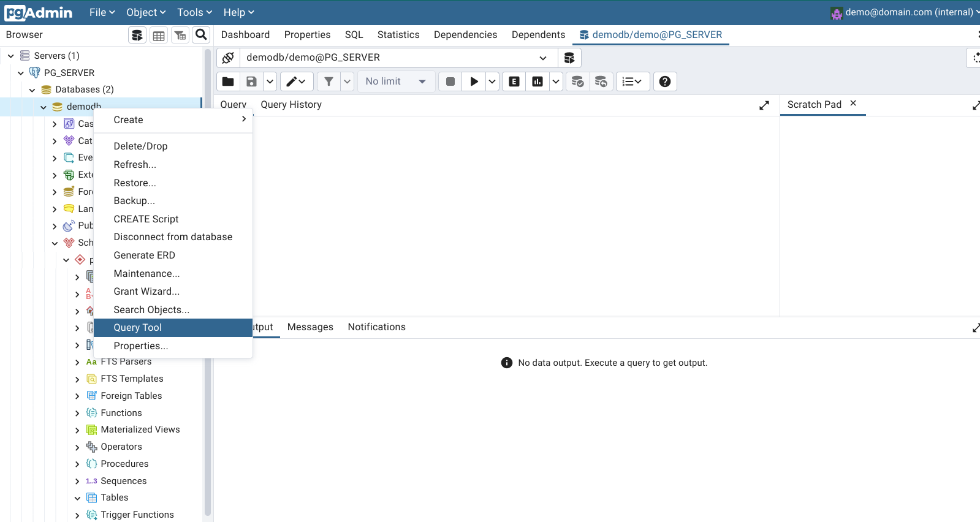Switch to the Statistics tab
Screen dimensions: 980x522
398,35
